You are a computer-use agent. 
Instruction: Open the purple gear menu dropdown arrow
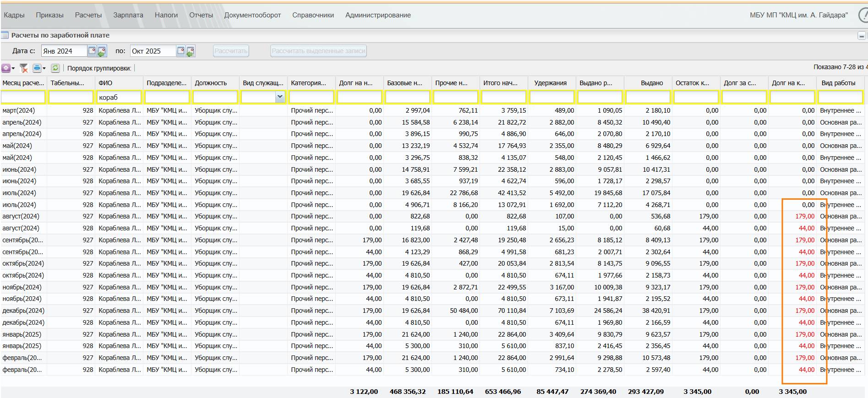[x=13, y=69]
